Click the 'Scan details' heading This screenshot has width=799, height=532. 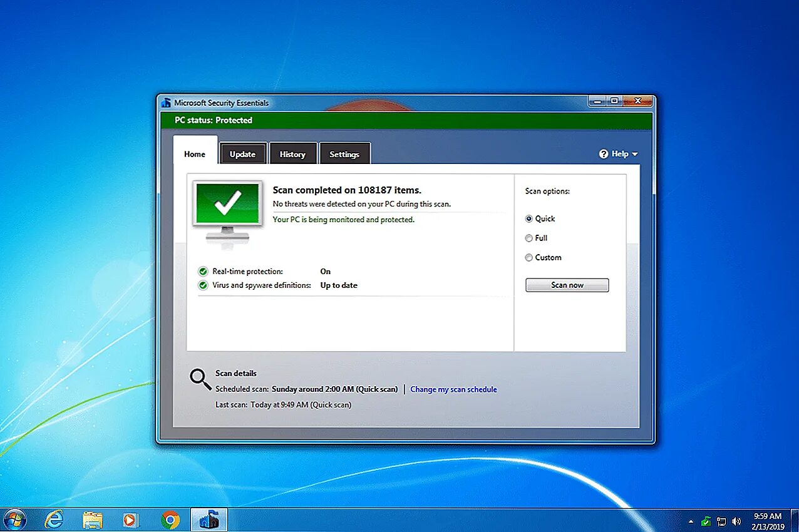click(236, 374)
